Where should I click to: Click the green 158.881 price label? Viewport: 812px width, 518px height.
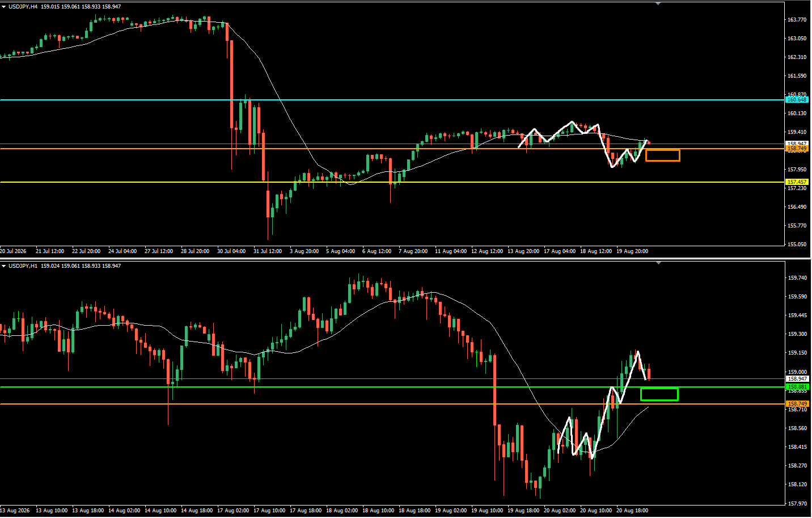pos(797,387)
